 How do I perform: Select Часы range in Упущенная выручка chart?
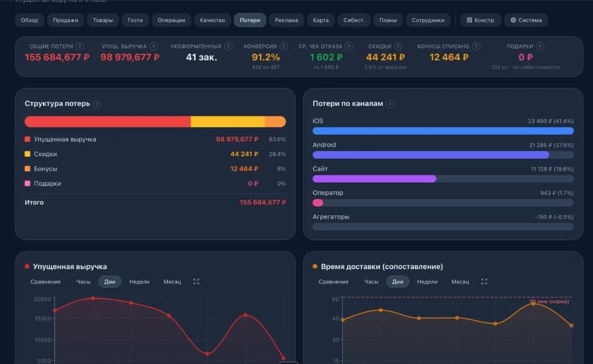(x=83, y=282)
